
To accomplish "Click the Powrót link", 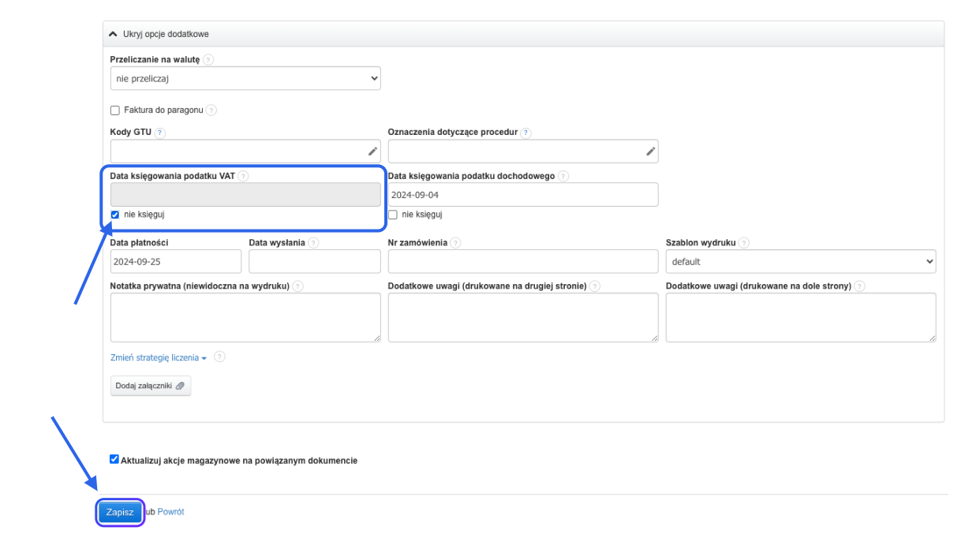I will click(x=170, y=512).
